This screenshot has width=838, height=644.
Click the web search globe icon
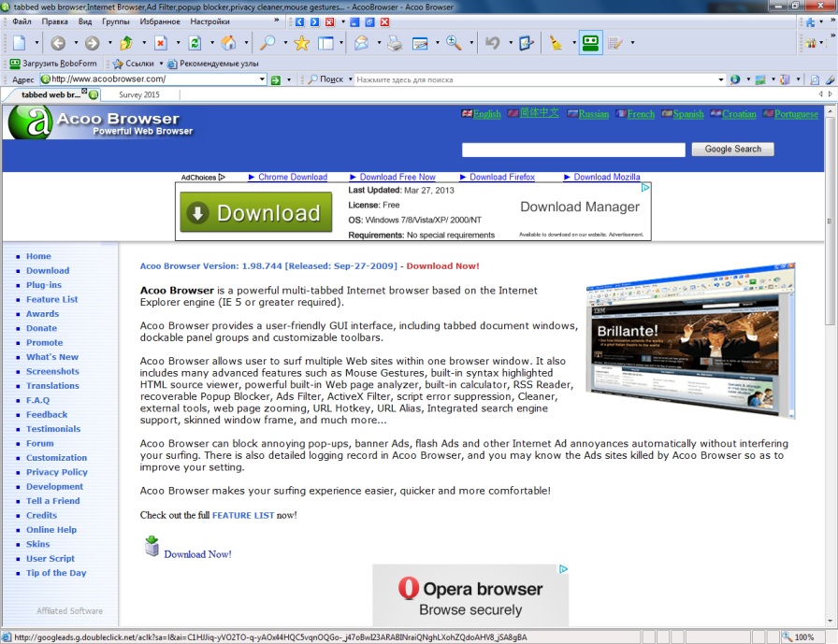click(735, 79)
